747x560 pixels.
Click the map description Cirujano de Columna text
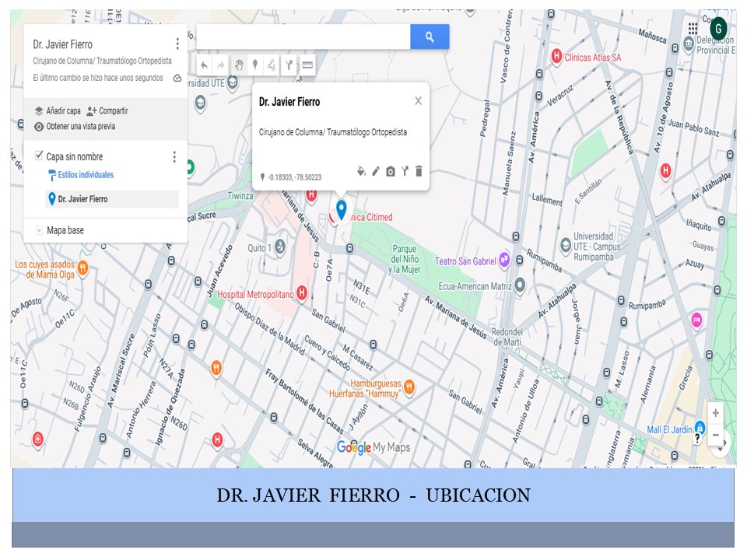(x=102, y=61)
